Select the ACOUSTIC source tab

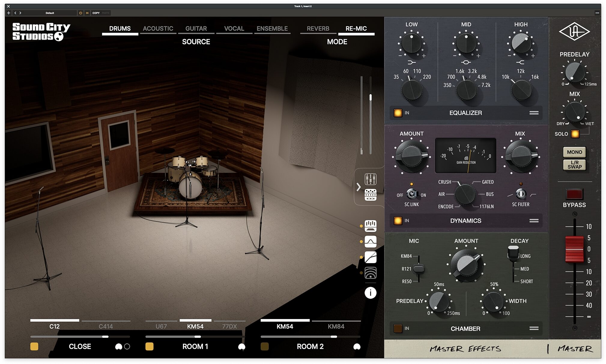click(158, 29)
